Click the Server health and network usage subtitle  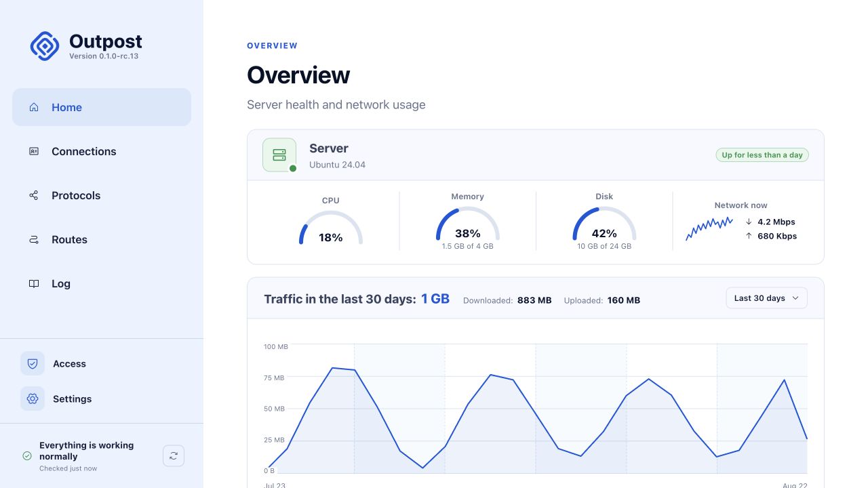tap(336, 104)
